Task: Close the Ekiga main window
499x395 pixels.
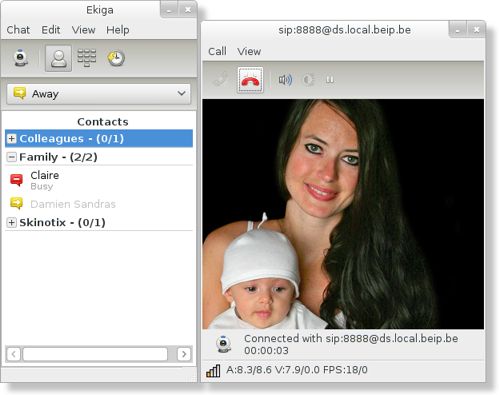Action: tap(188, 10)
